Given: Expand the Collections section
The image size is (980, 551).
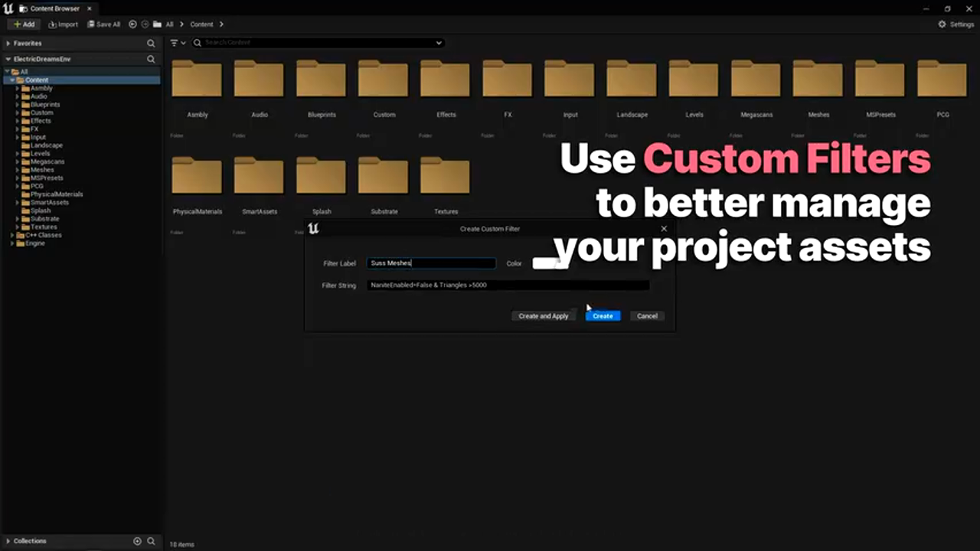Looking at the screenshot, I should 8,541.
